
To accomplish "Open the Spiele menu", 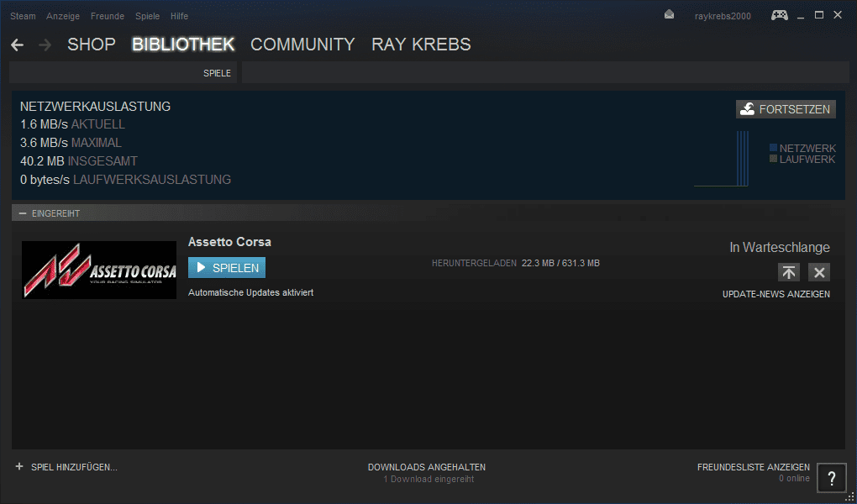I will pyautogui.click(x=148, y=16).
